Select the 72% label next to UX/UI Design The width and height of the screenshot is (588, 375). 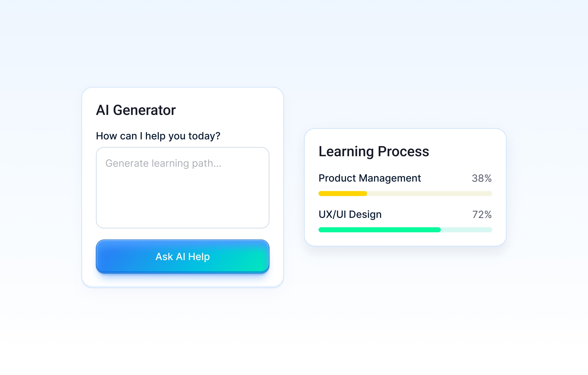click(x=482, y=215)
